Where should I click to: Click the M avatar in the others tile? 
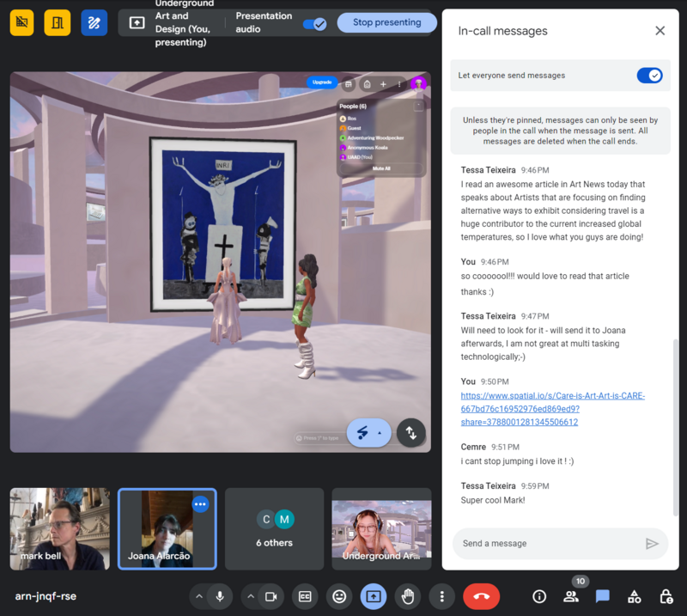coord(284,519)
